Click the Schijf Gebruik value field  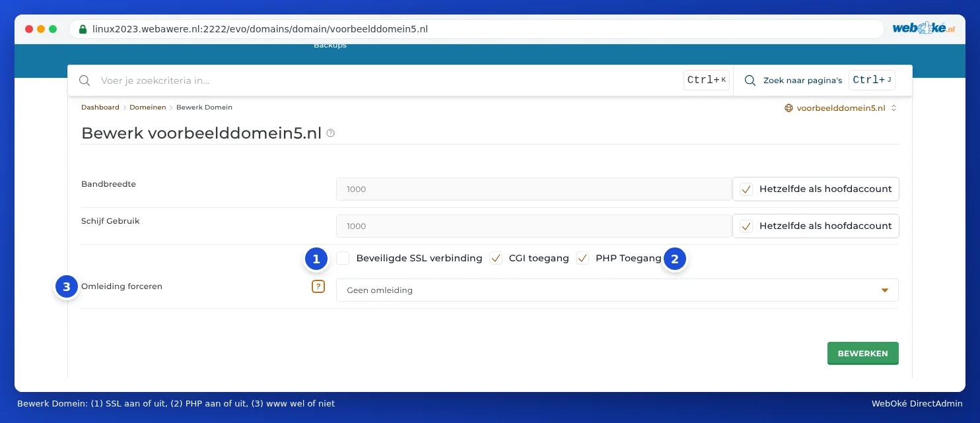tap(534, 226)
